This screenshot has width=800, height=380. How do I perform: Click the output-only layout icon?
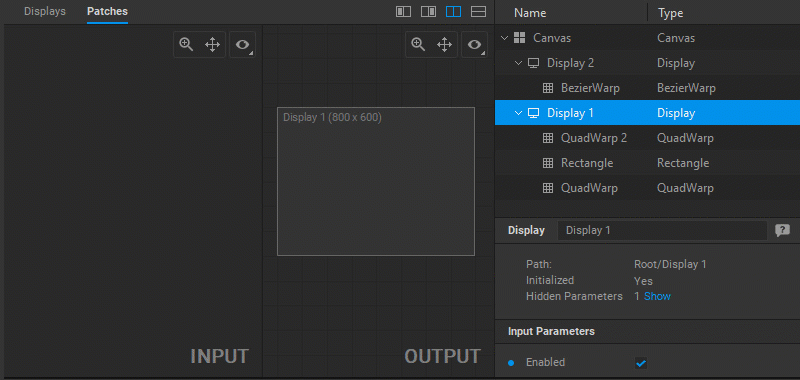click(428, 12)
